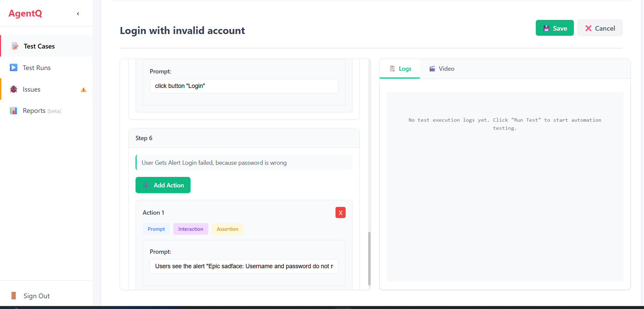
Task: Collapse the sidebar with the chevron
Action: click(x=78, y=14)
